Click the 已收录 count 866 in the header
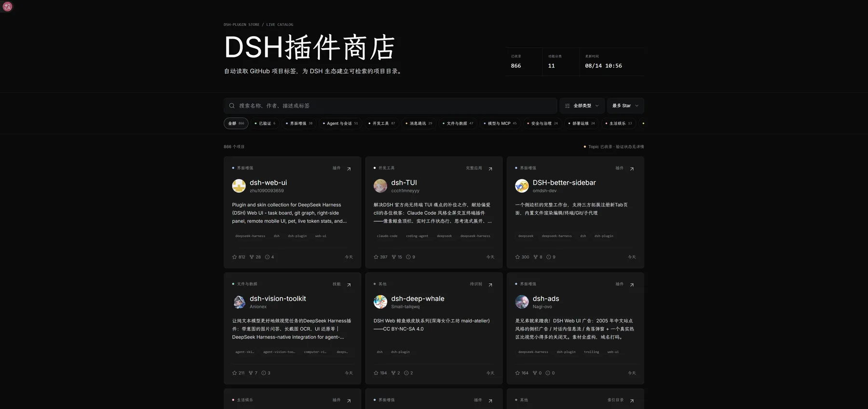Screen dimensions: 868x409 pyautogui.click(x=516, y=66)
